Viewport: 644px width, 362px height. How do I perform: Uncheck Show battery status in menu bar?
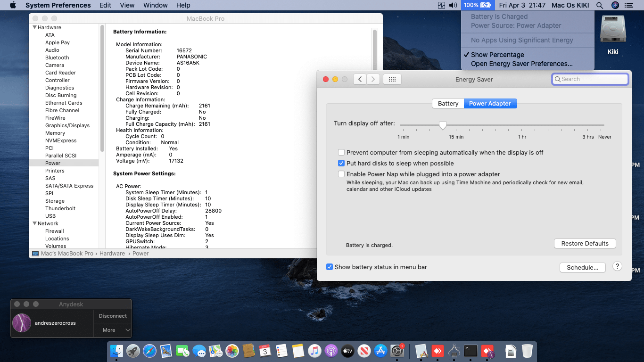[x=330, y=267]
